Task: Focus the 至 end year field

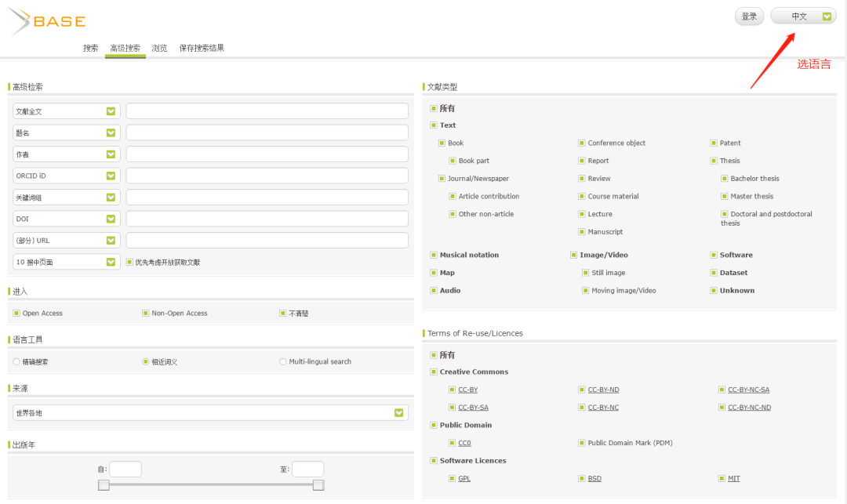Action: tap(308, 469)
